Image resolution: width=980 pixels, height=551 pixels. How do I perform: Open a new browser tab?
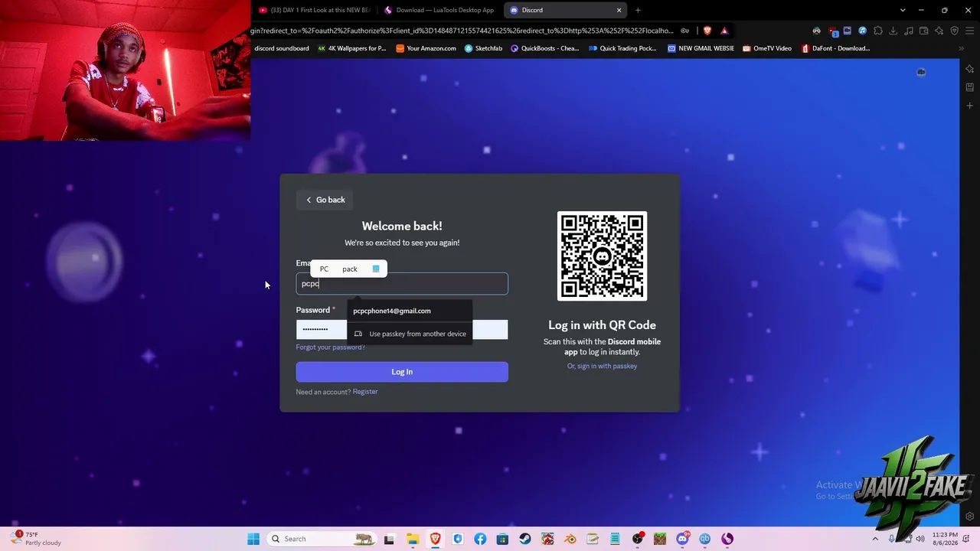[638, 10]
